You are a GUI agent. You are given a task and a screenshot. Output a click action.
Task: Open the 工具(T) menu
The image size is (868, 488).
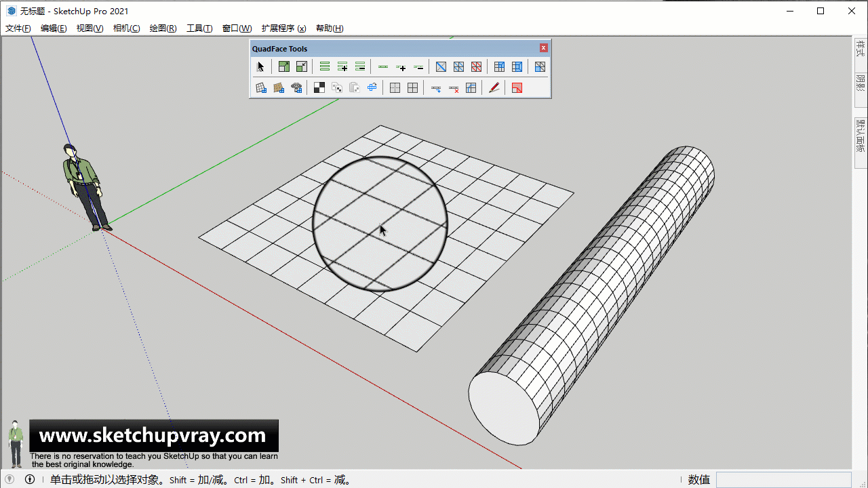tap(199, 28)
